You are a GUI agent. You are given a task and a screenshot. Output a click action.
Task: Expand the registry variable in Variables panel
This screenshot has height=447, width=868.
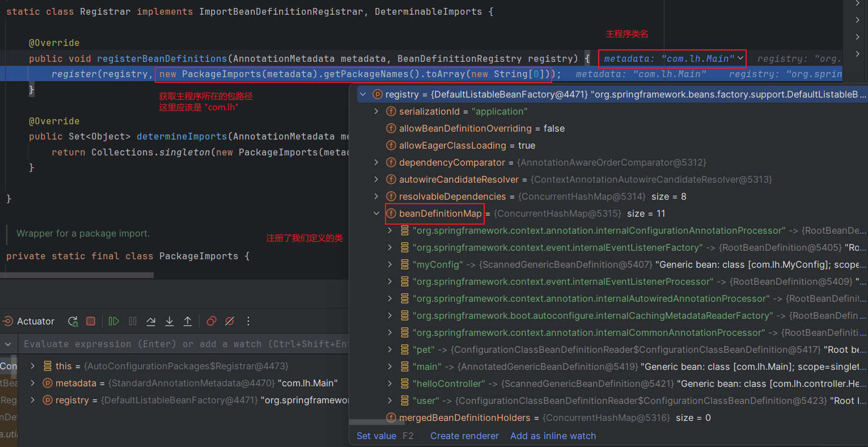point(33,400)
